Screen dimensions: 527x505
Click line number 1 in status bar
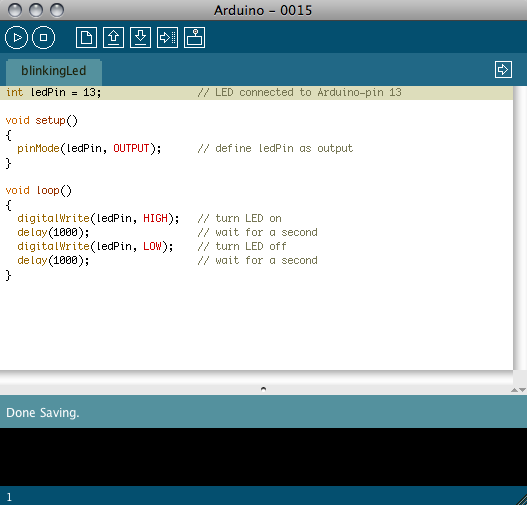click(9, 497)
